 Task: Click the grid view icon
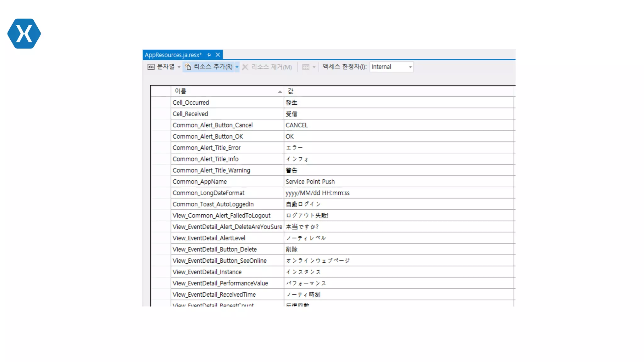(x=306, y=67)
